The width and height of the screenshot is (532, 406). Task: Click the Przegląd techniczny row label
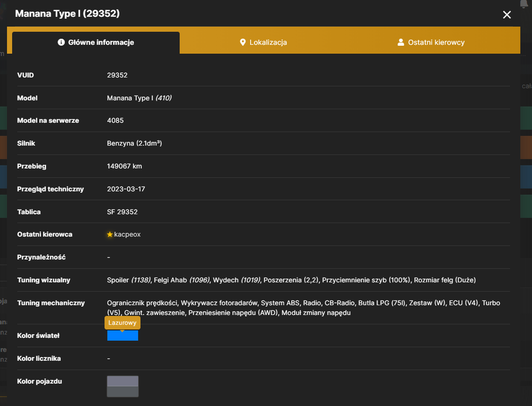point(51,189)
